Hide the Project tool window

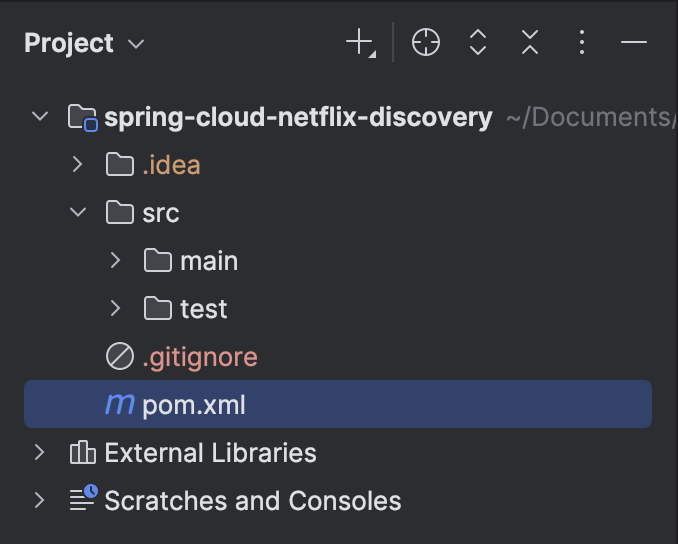tap(634, 42)
